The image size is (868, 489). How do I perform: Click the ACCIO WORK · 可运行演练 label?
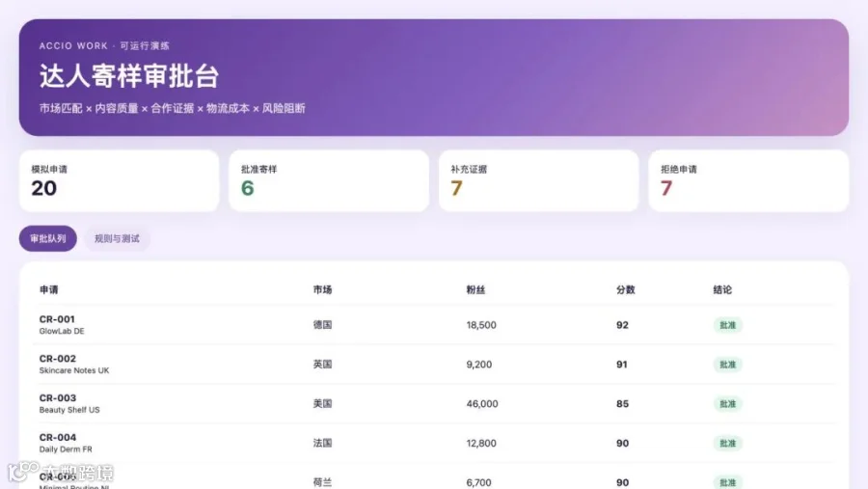[x=104, y=46]
